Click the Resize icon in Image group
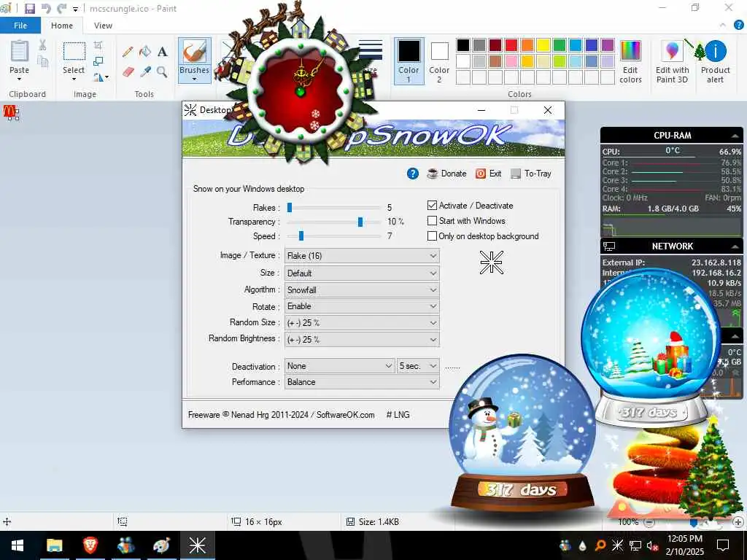 pyautogui.click(x=98, y=61)
